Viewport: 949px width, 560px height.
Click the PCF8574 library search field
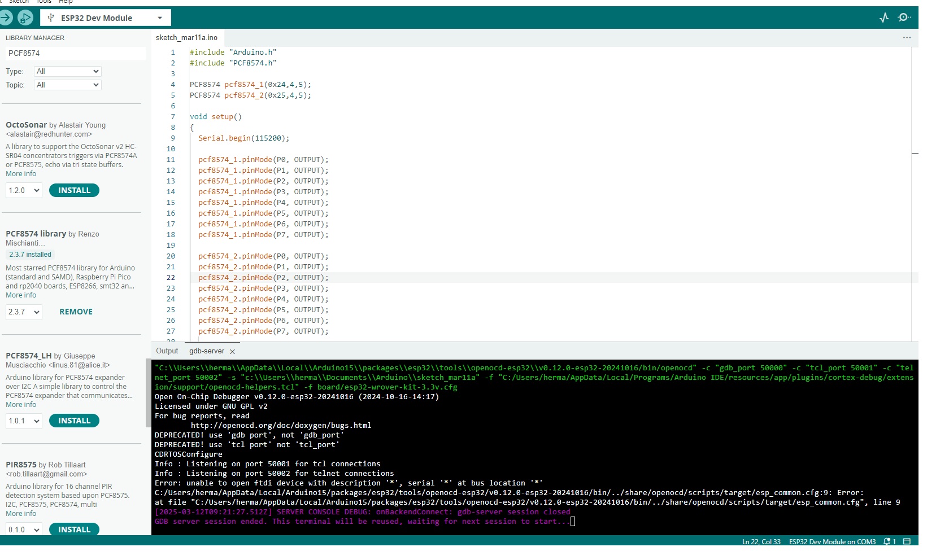75,54
